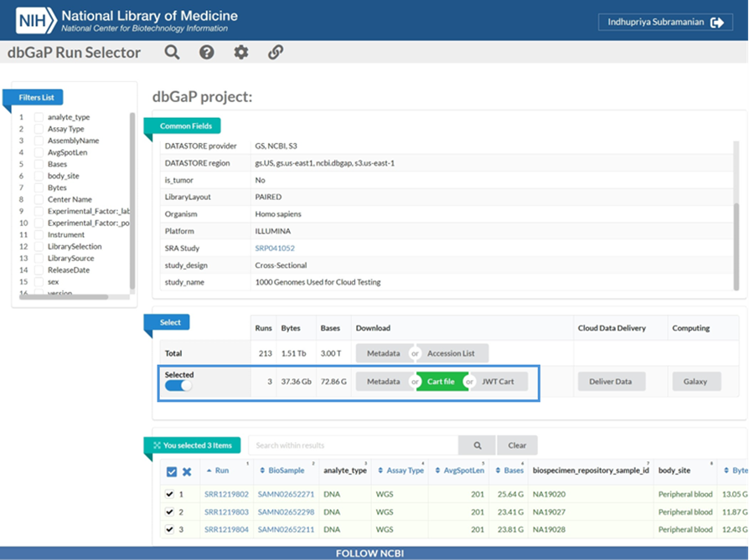This screenshot has width=749, height=560.
Task: Select the Cart file download option
Action: pos(441,382)
